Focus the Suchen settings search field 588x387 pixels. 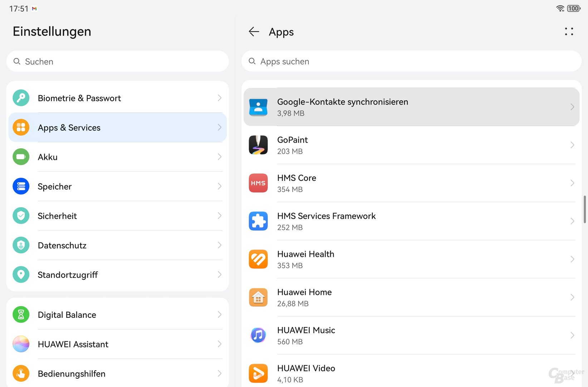click(x=117, y=61)
